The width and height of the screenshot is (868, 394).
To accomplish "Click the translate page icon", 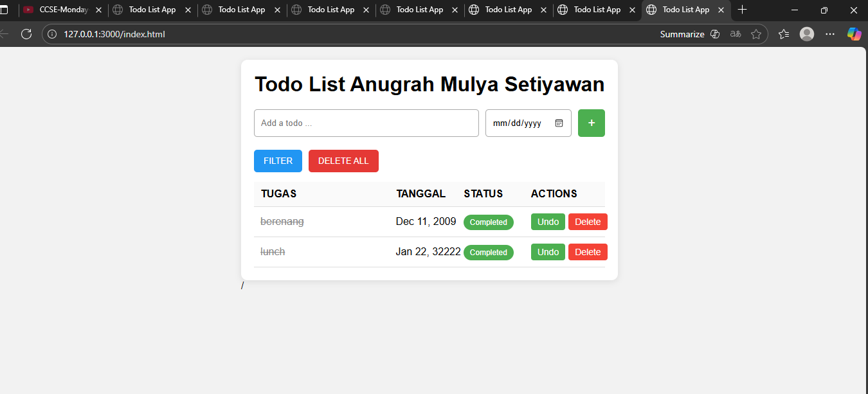I will (x=735, y=34).
